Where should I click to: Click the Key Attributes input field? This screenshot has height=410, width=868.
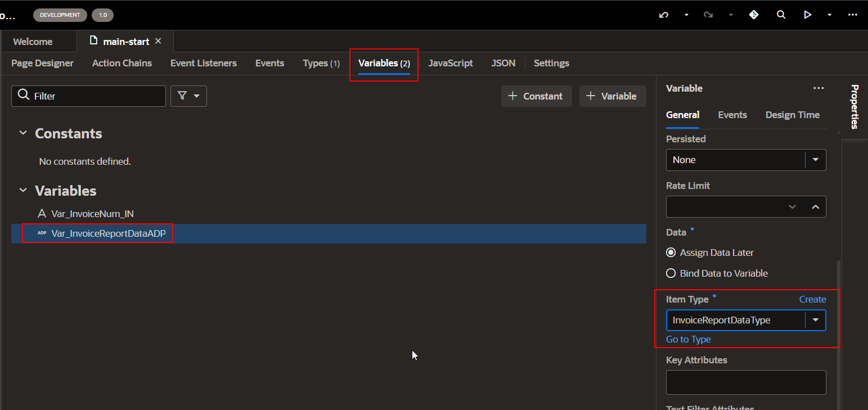[x=746, y=382]
